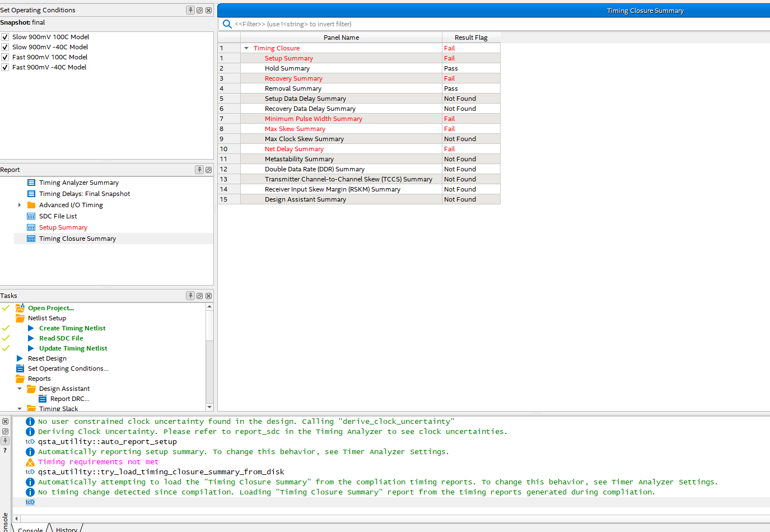Click the Update Timing Netlist play arrow
This screenshot has width=770, height=532.
[x=31, y=348]
